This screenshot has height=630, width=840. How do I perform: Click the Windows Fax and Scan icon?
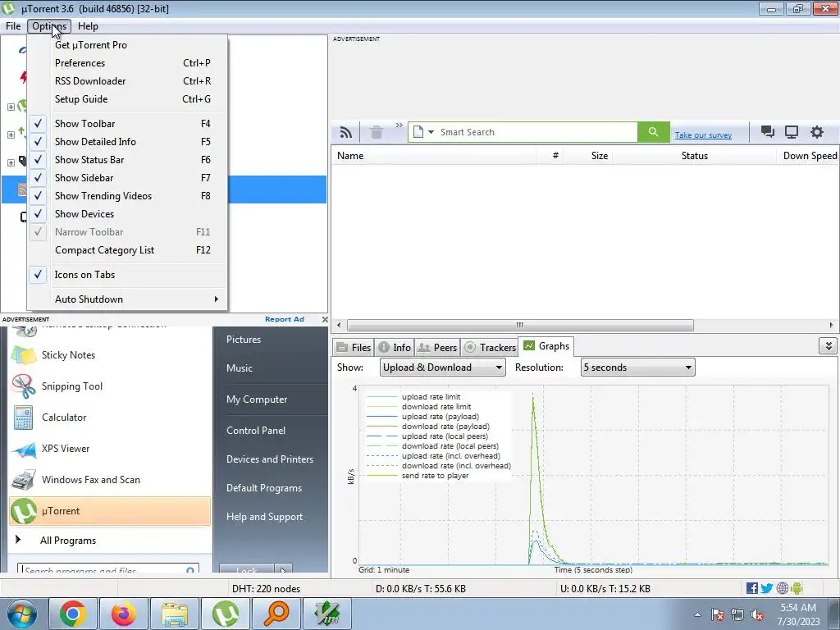(24, 480)
